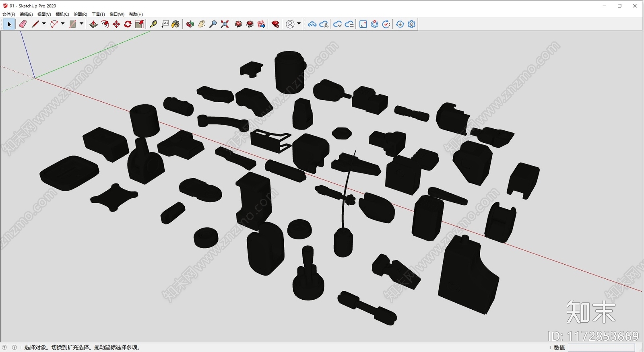Click the Zoom Extents tool
644x352 pixels.
tap(225, 24)
